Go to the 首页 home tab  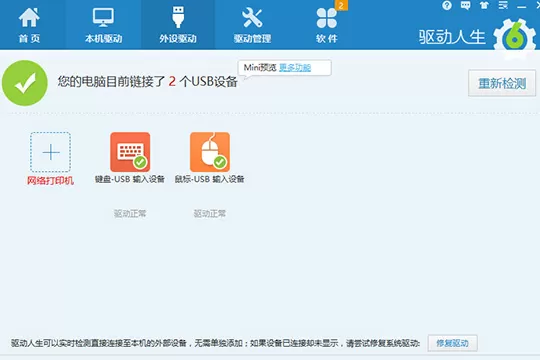29,25
